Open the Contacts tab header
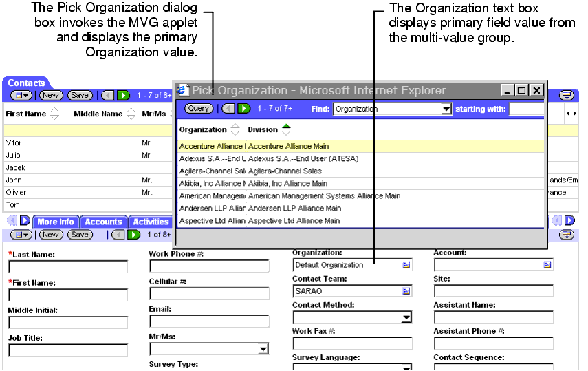The image size is (588, 371). click(26, 83)
